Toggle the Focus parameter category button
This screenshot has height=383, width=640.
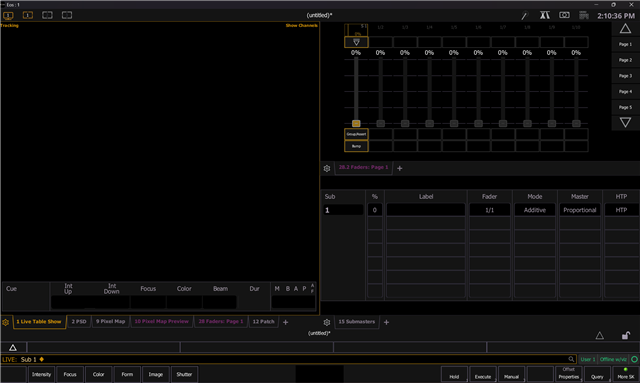pyautogui.click(x=70, y=374)
